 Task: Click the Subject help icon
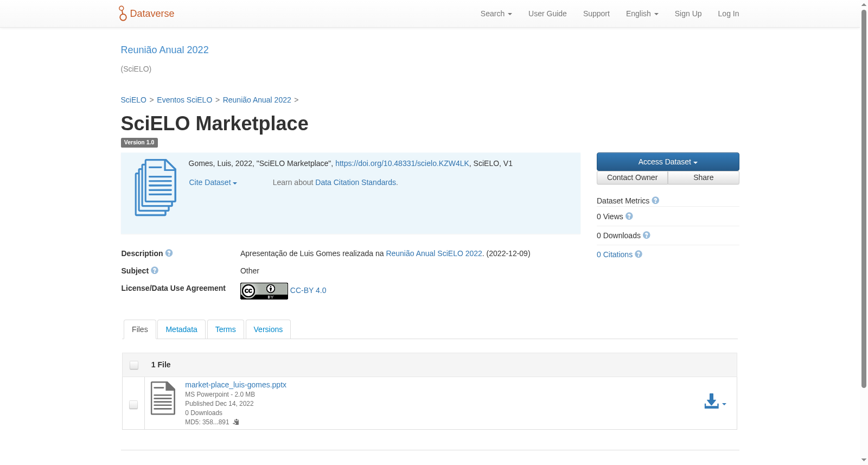tap(155, 271)
